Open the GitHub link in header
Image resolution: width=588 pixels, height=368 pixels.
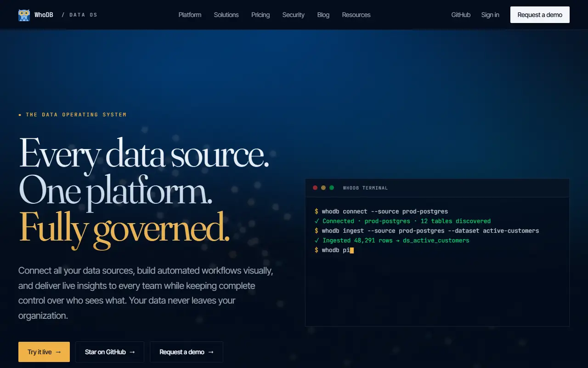click(x=461, y=15)
